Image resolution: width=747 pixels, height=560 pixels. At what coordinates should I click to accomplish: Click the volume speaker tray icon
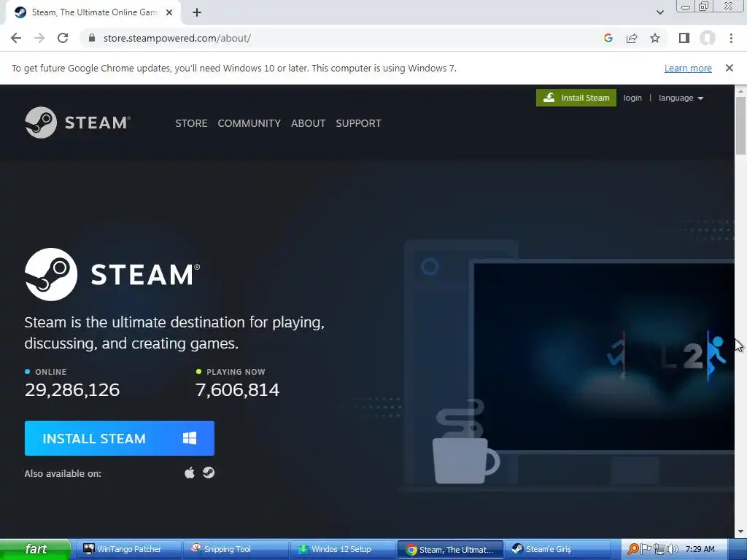(672, 549)
